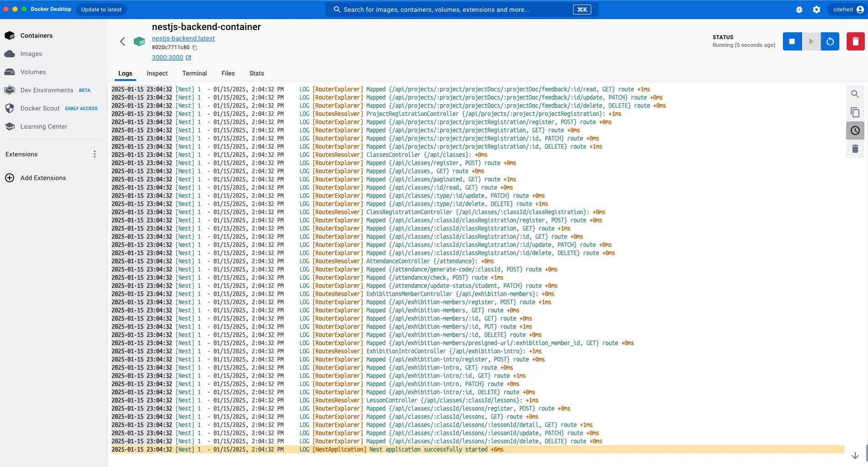The width and height of the screenshot is (868, 467).
Task: Click the citefred user avatar icon
Action: pyautogui.click(x=860, y=10)
